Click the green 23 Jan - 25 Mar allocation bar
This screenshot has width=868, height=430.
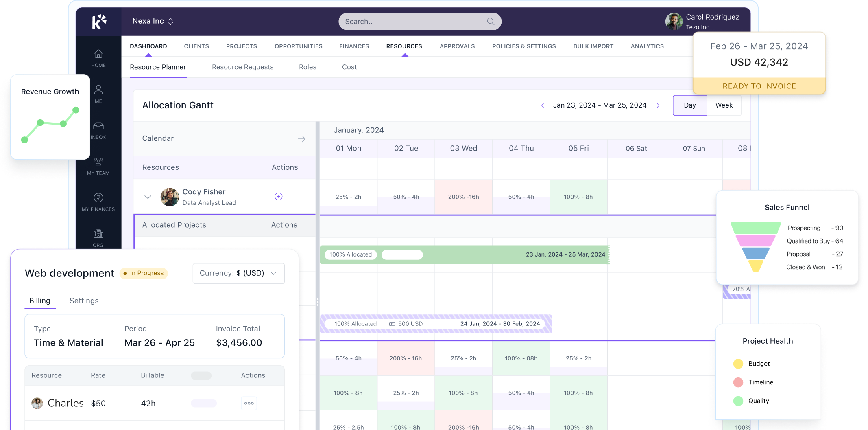pyautogui.click(x=465, y=254)
